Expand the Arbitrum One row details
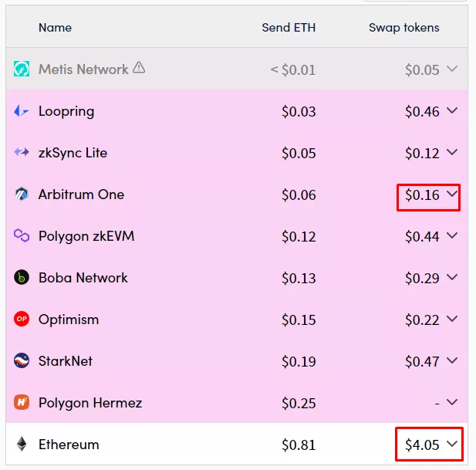This screenshot has height=470, width=476. pyautogui.click(x=452, y=194)
